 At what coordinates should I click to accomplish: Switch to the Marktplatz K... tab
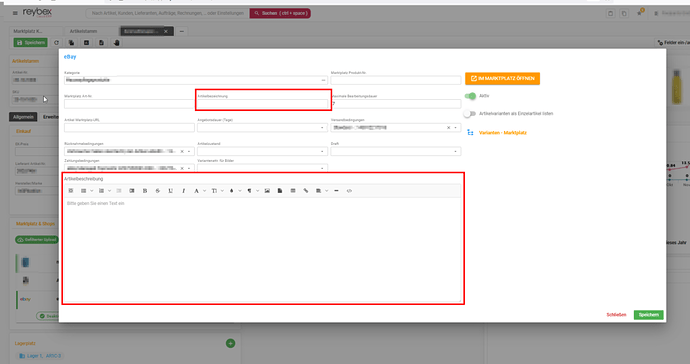coord(28,31)
